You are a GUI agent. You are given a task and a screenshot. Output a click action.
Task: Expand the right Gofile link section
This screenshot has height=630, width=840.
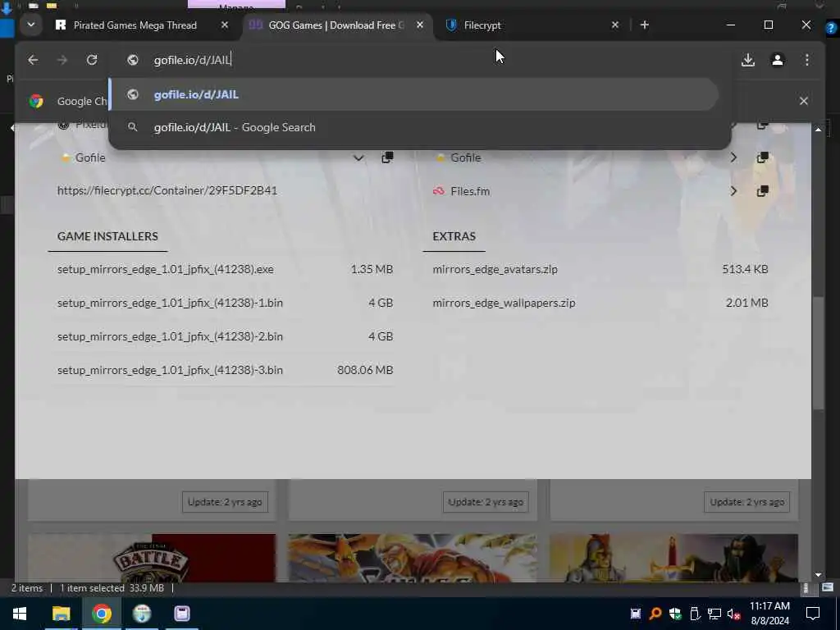[x=733, y=157]
